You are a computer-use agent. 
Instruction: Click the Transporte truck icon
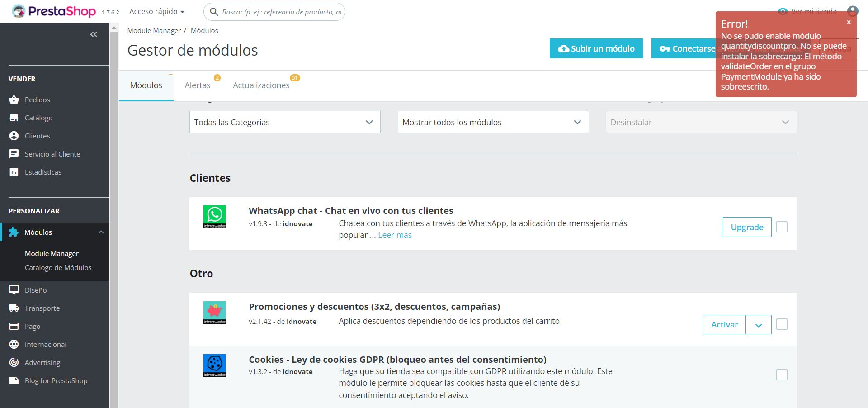click(14, 308)
